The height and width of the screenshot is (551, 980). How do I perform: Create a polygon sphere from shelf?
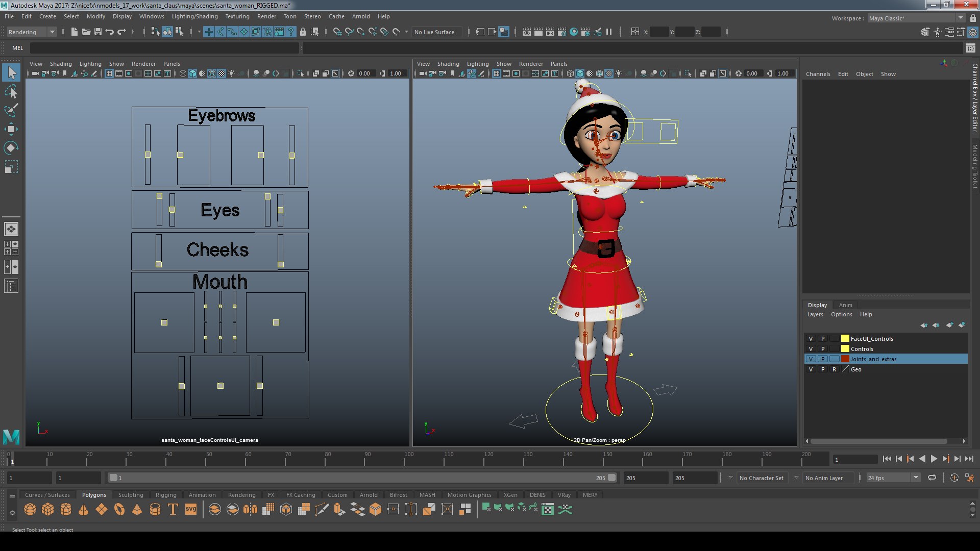click(x=30, y=509)
